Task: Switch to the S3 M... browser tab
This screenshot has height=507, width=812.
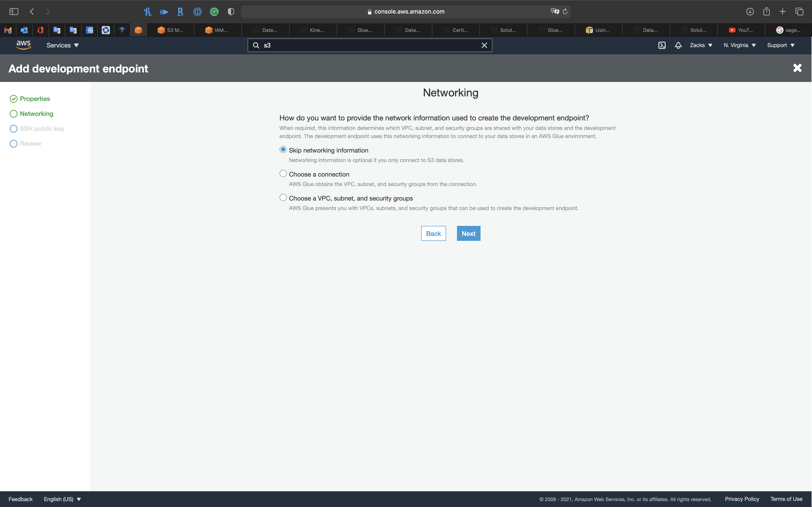Action: (170, 30)
